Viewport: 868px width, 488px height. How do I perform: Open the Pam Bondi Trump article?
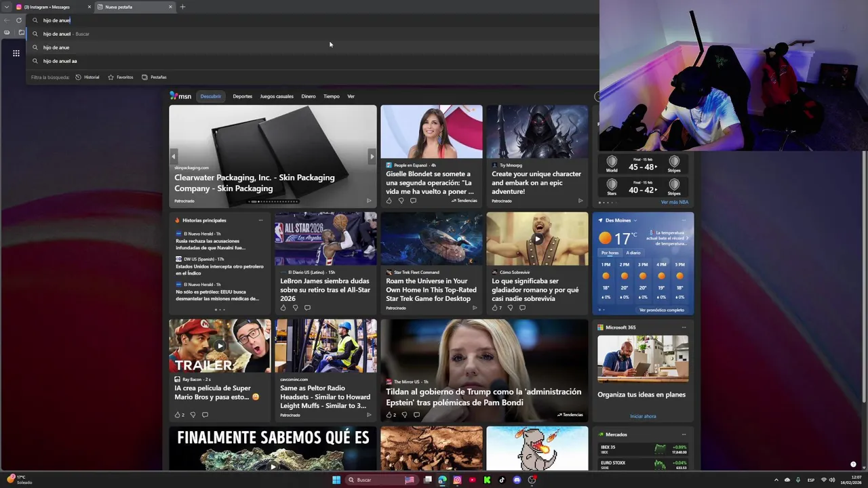tap(484, 396)
